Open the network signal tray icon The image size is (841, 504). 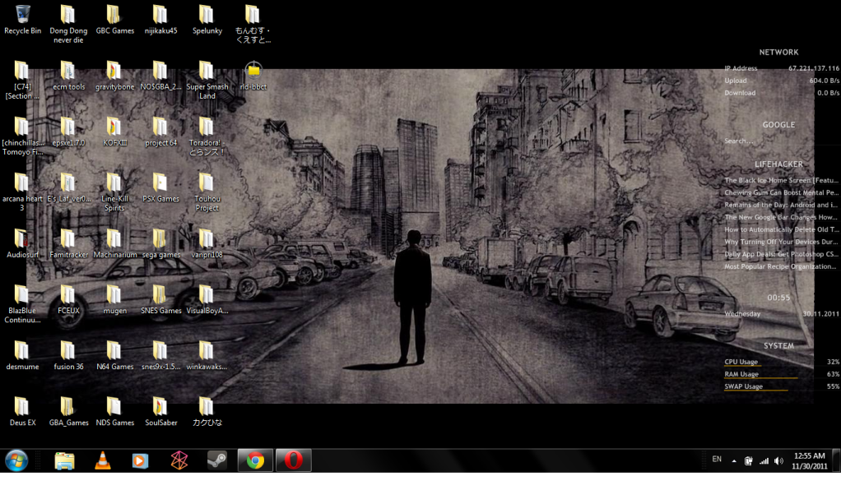[x=764, y=461]
